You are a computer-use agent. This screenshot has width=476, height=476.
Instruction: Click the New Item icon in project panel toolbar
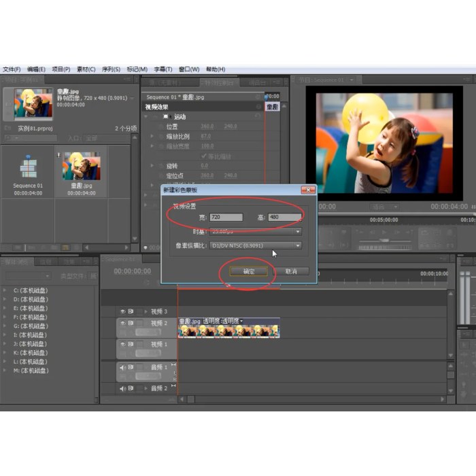[x=65, y=248]
